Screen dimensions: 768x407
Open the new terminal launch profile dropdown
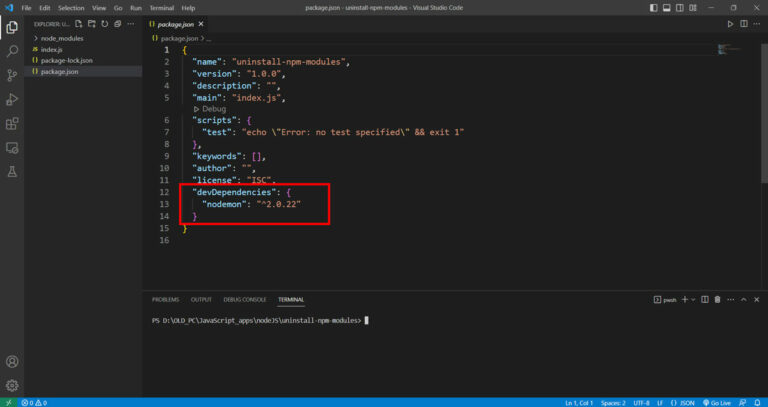[693, 300]
